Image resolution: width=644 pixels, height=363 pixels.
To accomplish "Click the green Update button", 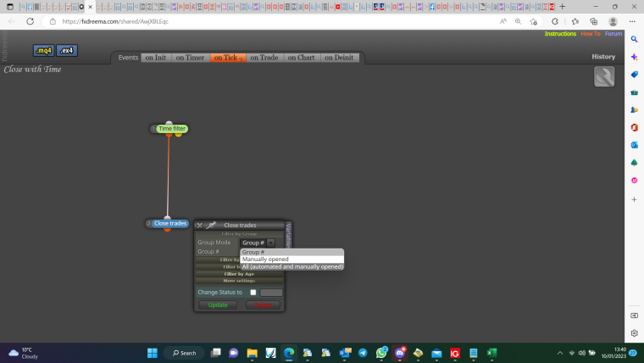I will pyautogui.click(x=218, y=305).
